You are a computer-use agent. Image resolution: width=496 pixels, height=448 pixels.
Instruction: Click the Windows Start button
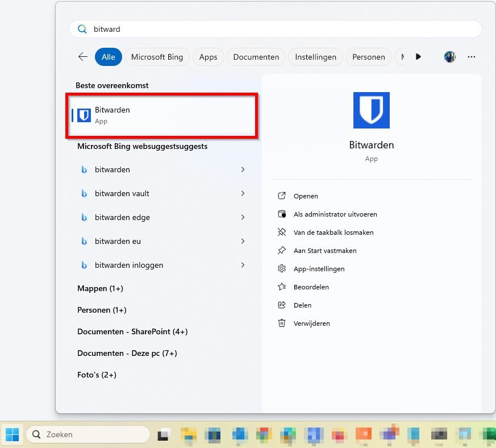pos(12,435)
